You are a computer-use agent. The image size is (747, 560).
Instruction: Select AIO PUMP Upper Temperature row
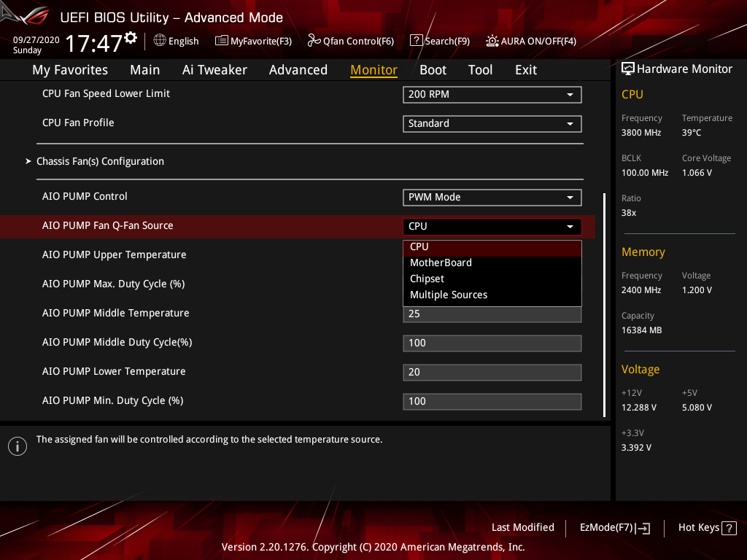115,255
